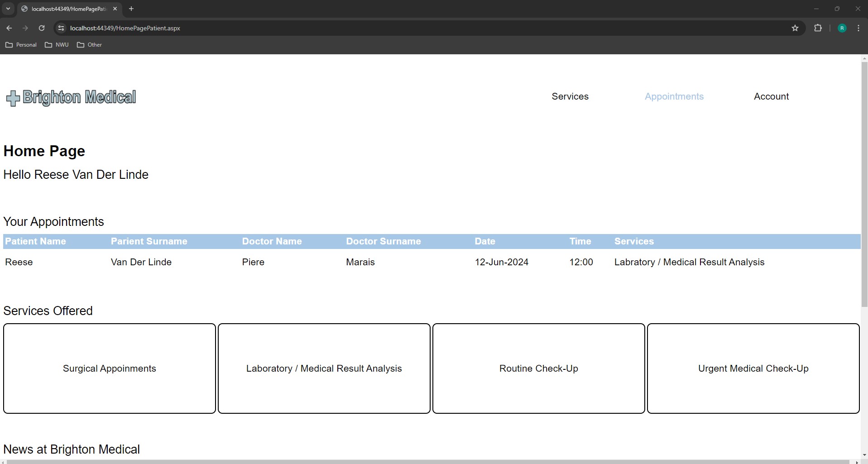Click the Reese patient name cell

(19, 262)
